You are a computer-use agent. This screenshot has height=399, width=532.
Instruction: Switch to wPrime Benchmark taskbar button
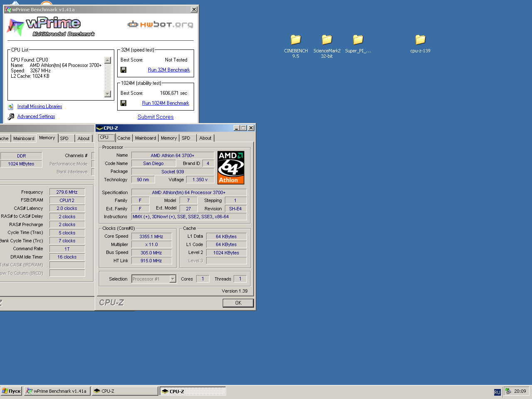tap(57, 391)
